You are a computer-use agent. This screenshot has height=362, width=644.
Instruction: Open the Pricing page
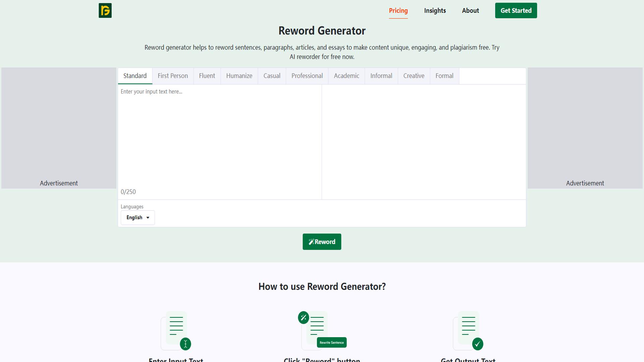(398, 10)
